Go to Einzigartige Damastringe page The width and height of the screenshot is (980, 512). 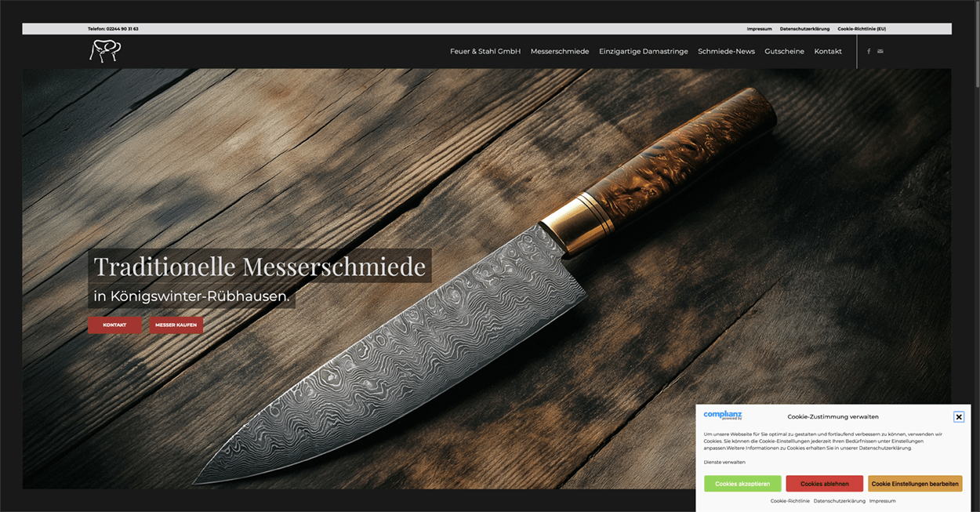643,52
